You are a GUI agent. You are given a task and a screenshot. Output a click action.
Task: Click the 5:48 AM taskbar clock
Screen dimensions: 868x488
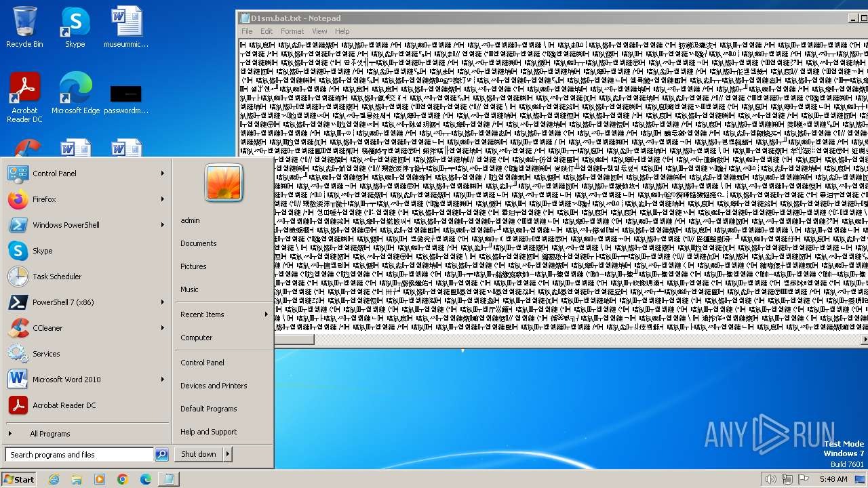(833, 479)
